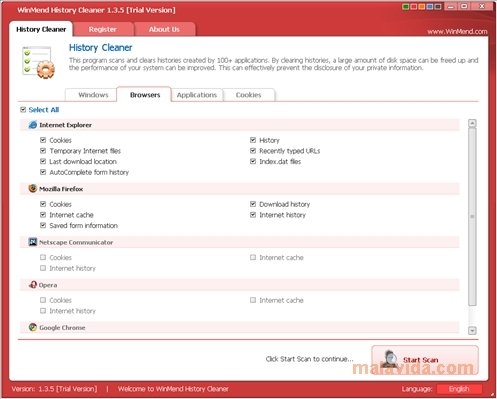The image size is (497, 399).
Task: Click 'Welcome to WinMend History Cleaner' status text
Action: (173, 389)
